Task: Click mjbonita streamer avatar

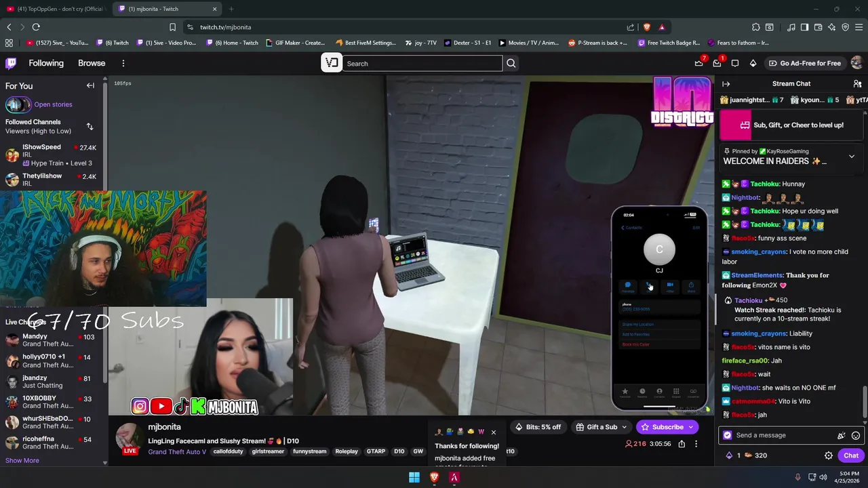Action: point(130,436)
